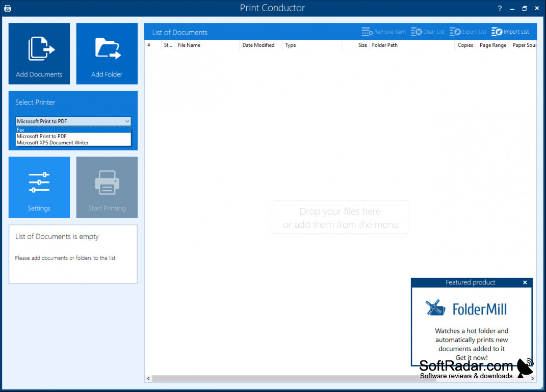The width and height of the screenshot is (546, 392).
Task: Click the Drop your files here area
Action: [340, 217]
